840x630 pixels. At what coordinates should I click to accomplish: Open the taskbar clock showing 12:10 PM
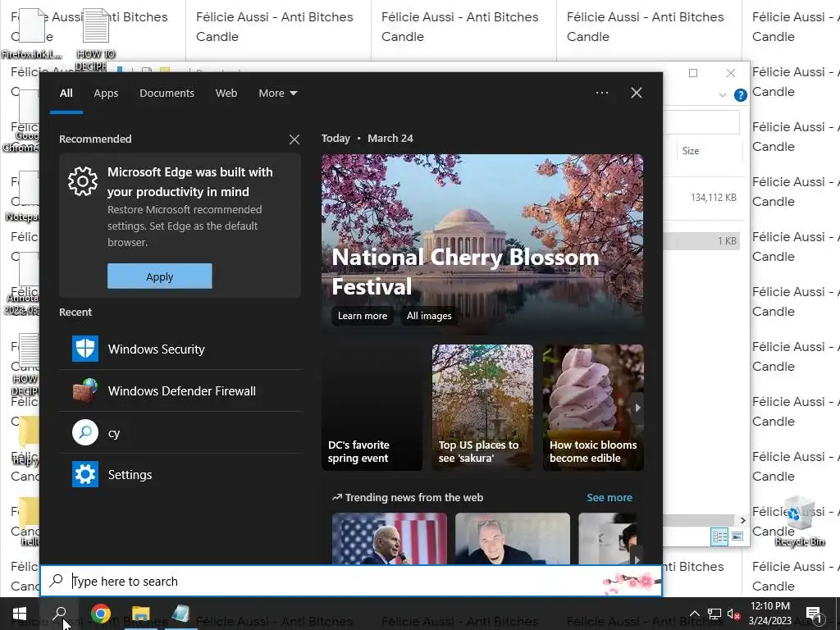(769, 614)
